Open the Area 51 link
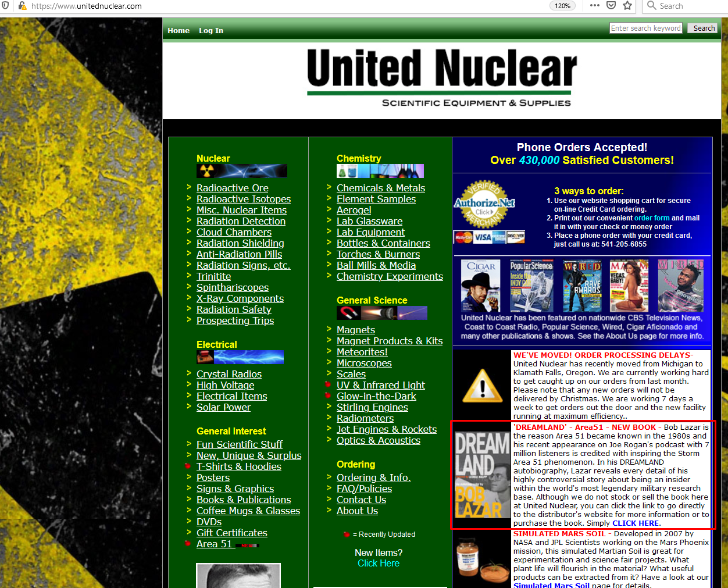The width and height of the screenshot is (728, 588). [x=215, y=544]
